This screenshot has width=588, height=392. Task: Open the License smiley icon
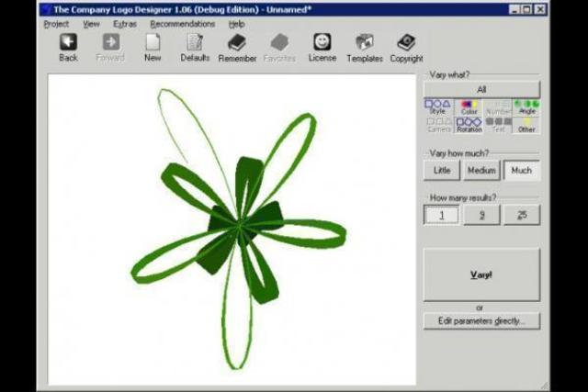pyautogui.click(x=322, y=47)
